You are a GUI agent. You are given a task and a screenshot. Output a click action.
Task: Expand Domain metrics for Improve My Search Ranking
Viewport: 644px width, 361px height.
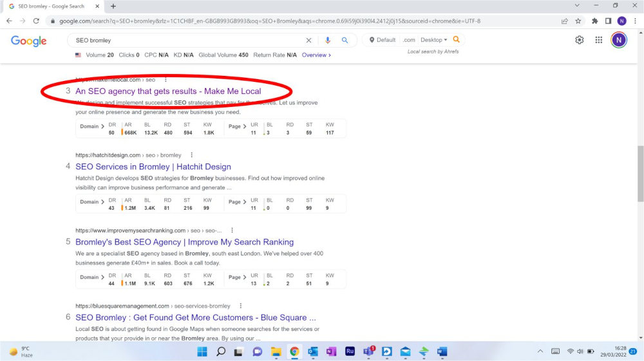[x=92, y=277]
